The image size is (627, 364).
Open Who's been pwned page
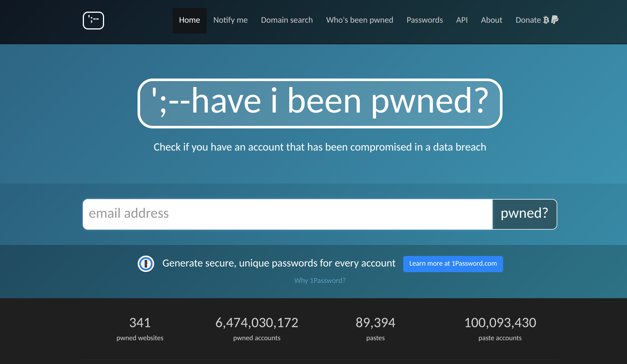coord(360,20)
